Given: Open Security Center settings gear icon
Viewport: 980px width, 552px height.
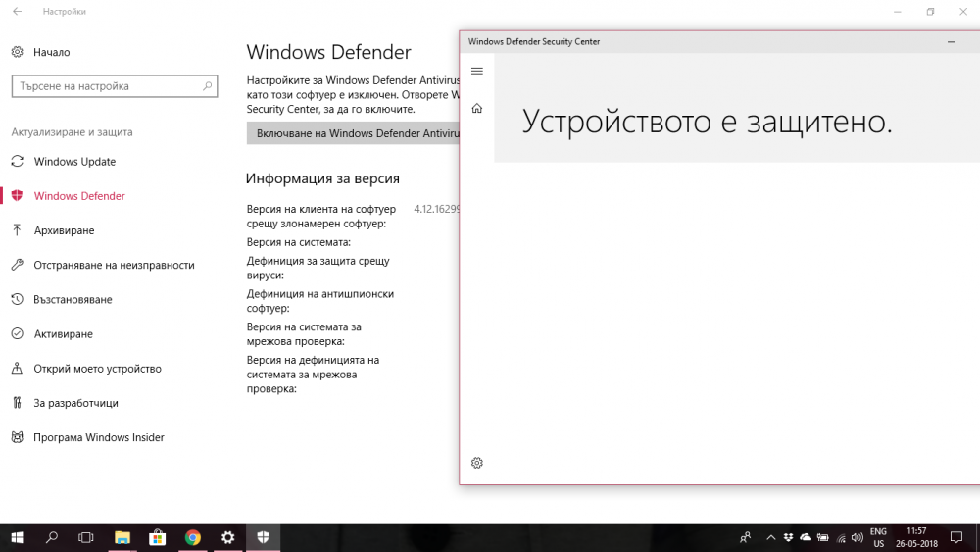Looking at the screenshot, I should (477, 463).
